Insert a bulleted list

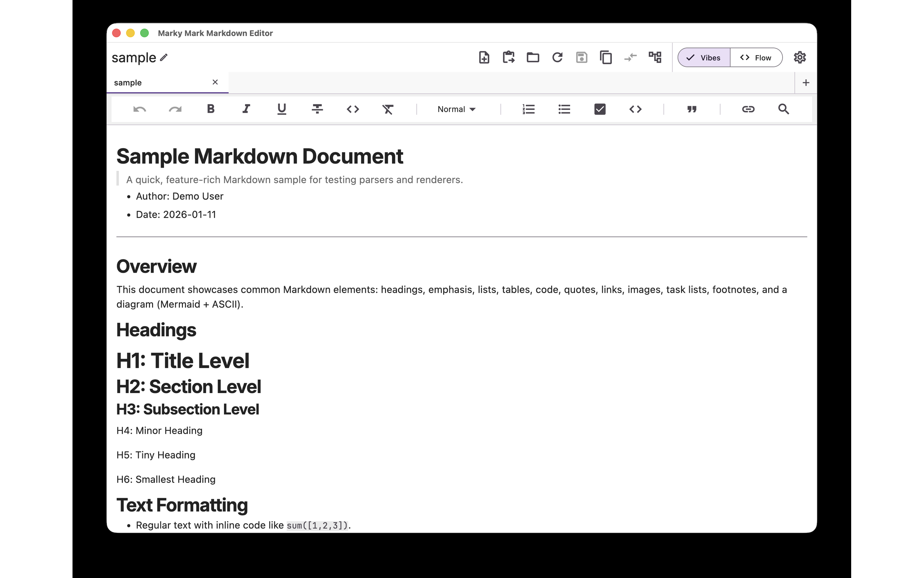[x=564, y=109]
